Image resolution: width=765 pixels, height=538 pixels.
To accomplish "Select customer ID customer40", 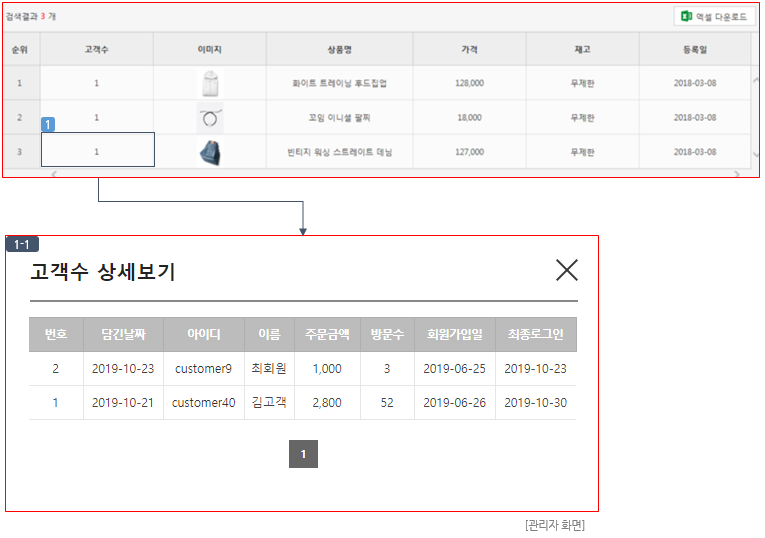I will [203, 403].
